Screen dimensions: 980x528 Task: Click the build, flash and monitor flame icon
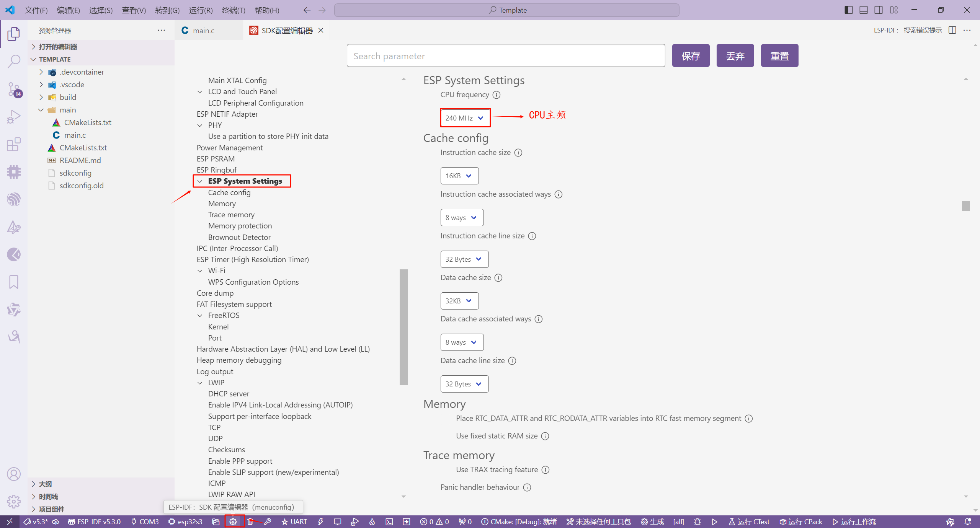coord(372,521)
